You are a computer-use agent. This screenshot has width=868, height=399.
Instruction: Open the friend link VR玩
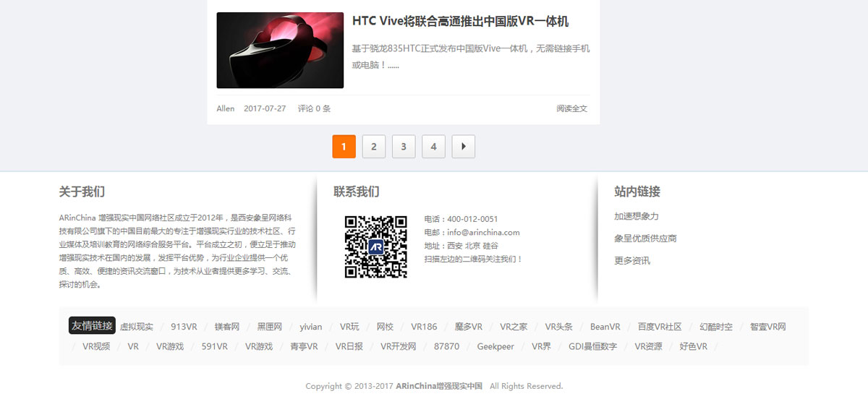[x=349, y=327]
